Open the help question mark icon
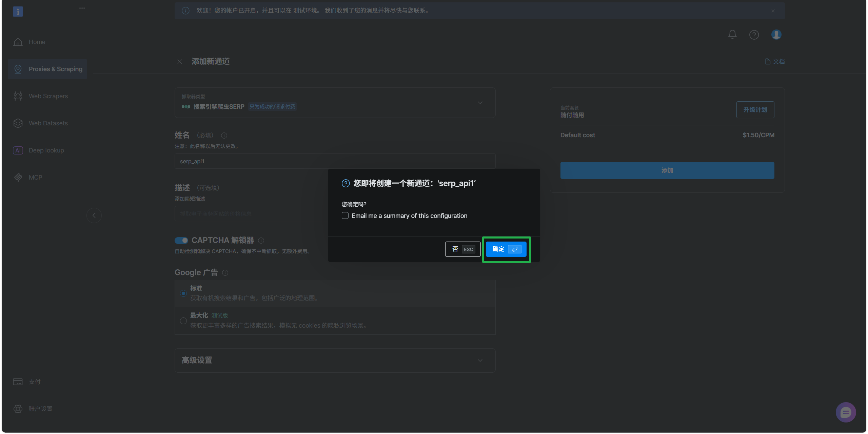 [754, 35]
